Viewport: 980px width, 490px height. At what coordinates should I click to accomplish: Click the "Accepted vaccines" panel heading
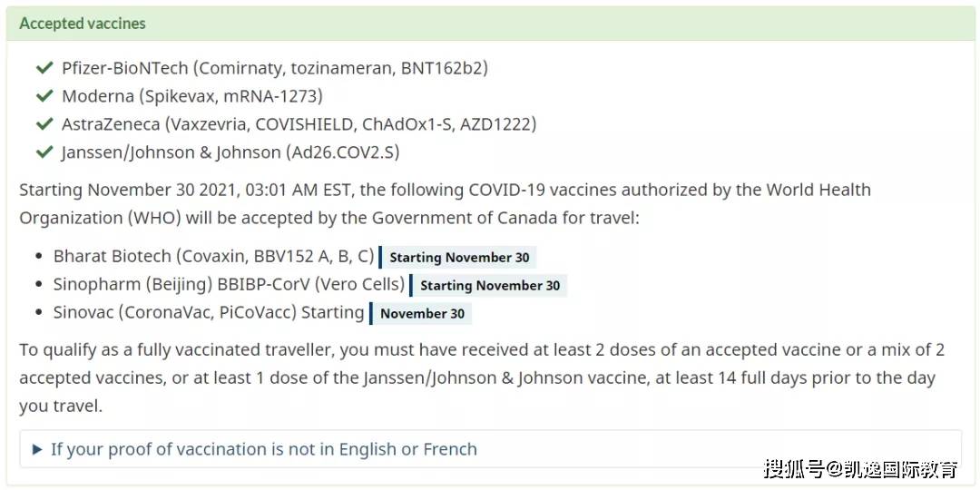[83, 24]
